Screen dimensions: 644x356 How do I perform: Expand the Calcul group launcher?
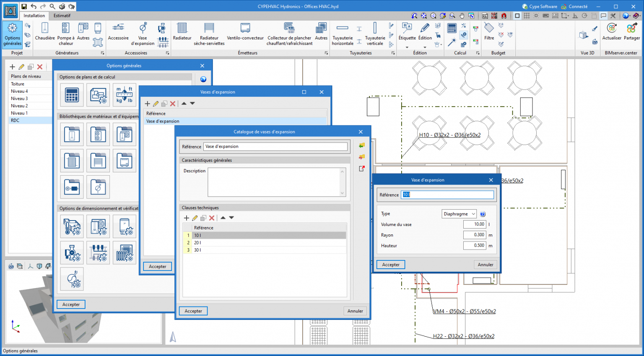click(x=478, y=53)
